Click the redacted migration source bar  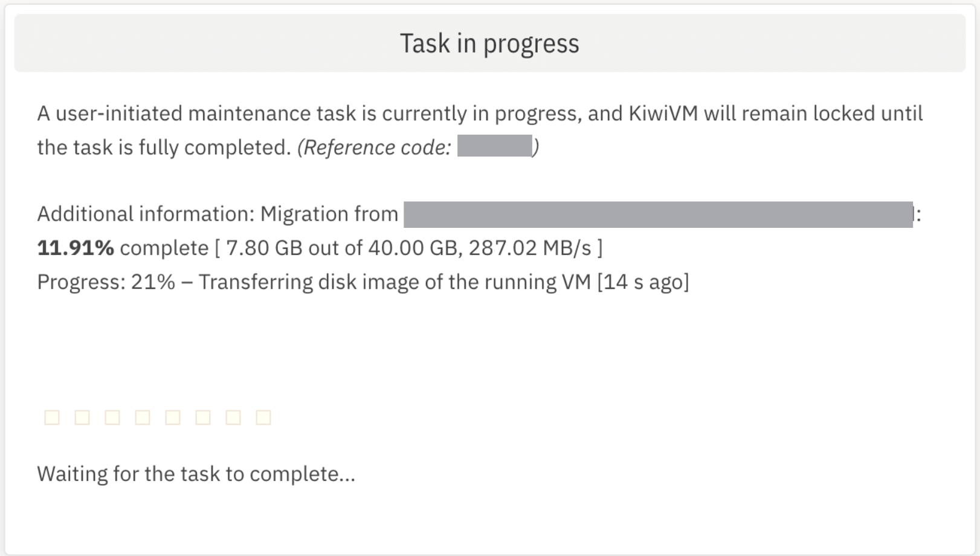click(658, 215)
